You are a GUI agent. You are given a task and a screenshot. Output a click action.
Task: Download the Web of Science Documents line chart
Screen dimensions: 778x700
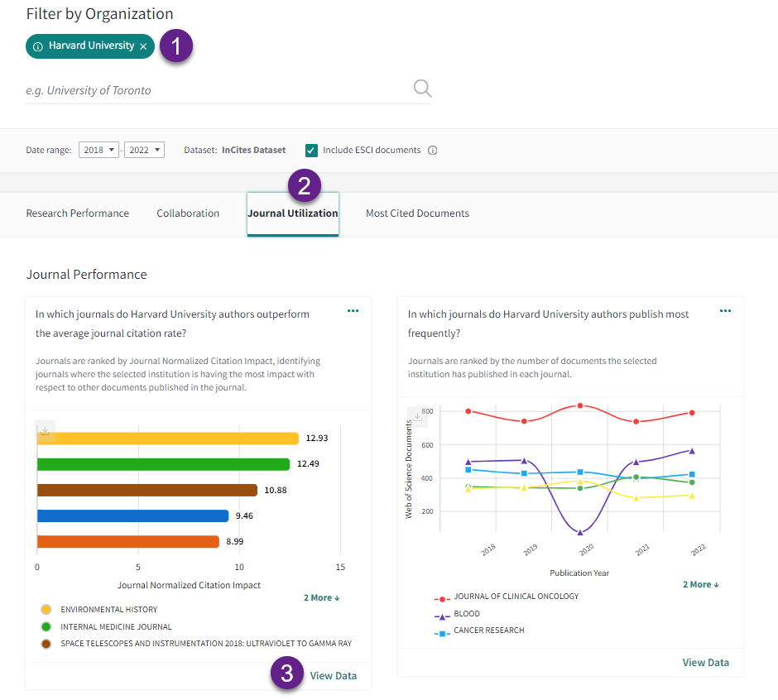click(x=417, y=417)
